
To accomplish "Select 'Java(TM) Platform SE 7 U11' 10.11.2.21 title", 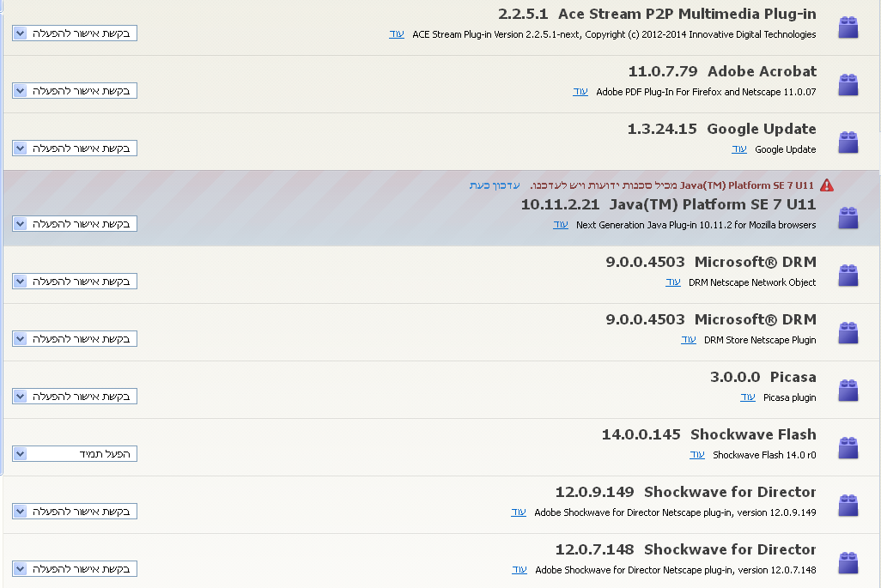I will tap(713, 204).
